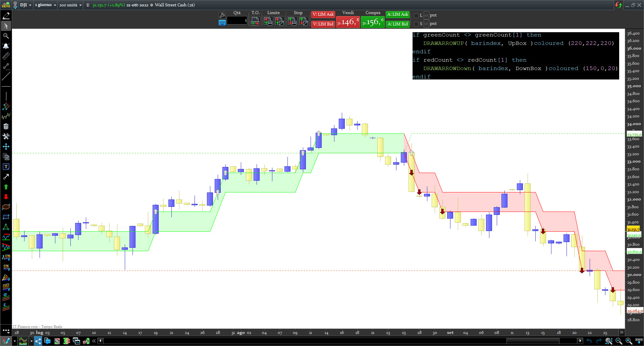Click double-chevron at time axis end
Screen dimensions: 644x346
point(622,332)
